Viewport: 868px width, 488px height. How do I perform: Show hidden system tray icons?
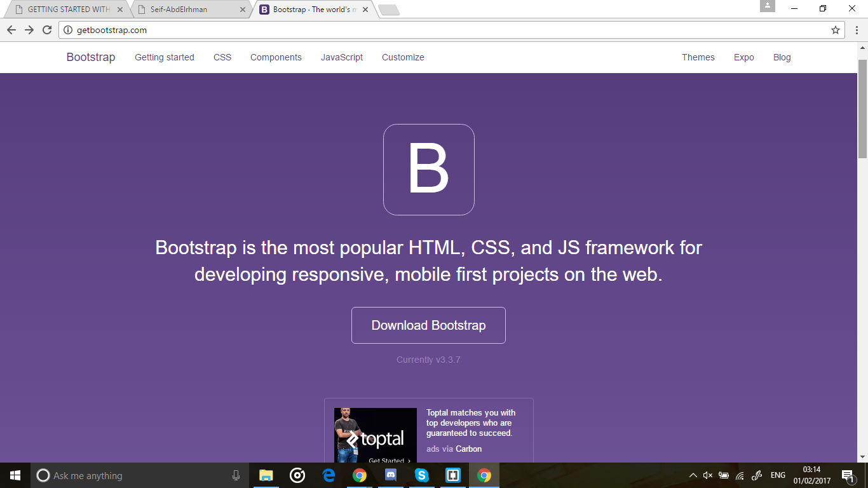[693, 475]
